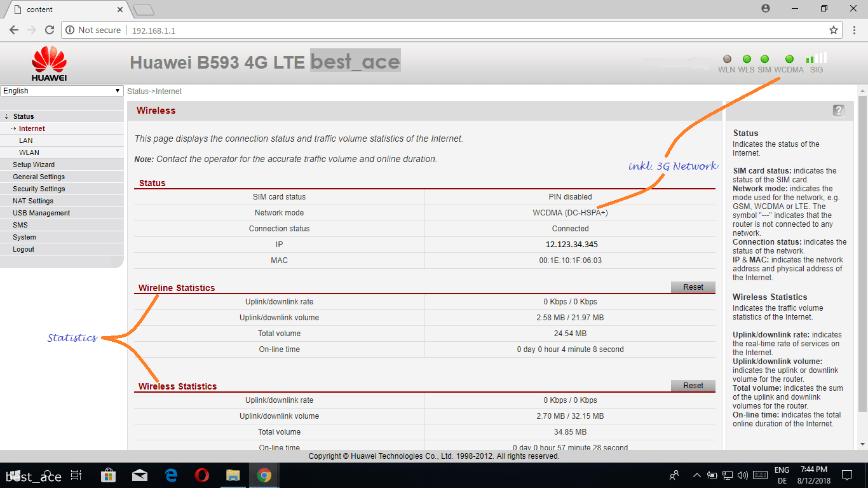Click the address bar URL field
Viewport: 868px width, 488px height.
(x=445, y=30)
